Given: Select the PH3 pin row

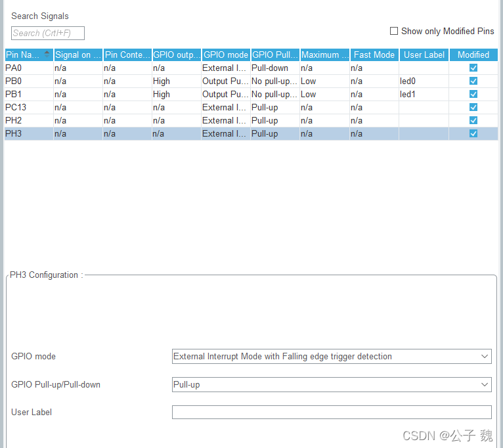Looking at the screenshot, I should click(x=251, y=134).
